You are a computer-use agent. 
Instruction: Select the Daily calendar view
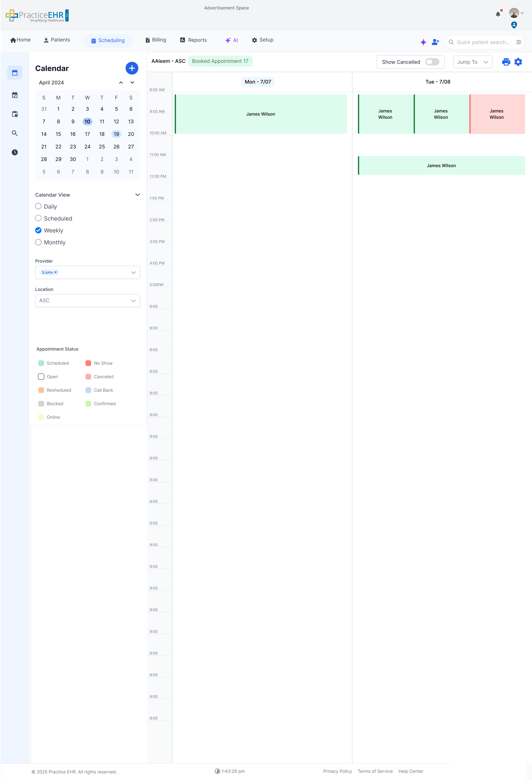(39, 206)
